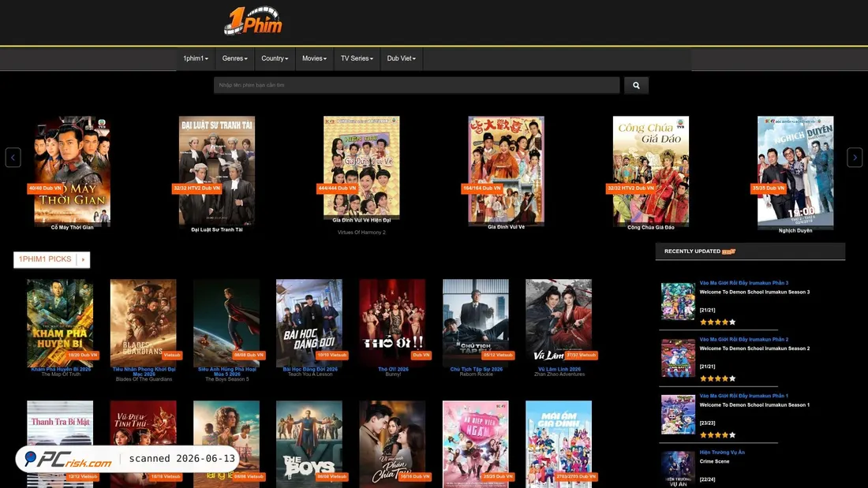Click 164/164 Dub VN episode badge

pyautogui.click(x=481, y=188)
